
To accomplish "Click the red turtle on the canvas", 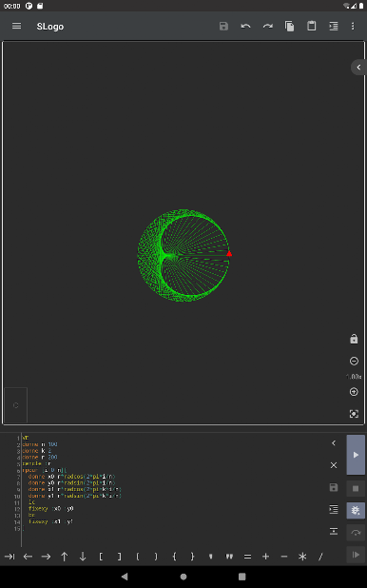I will (x=229, y=254).
